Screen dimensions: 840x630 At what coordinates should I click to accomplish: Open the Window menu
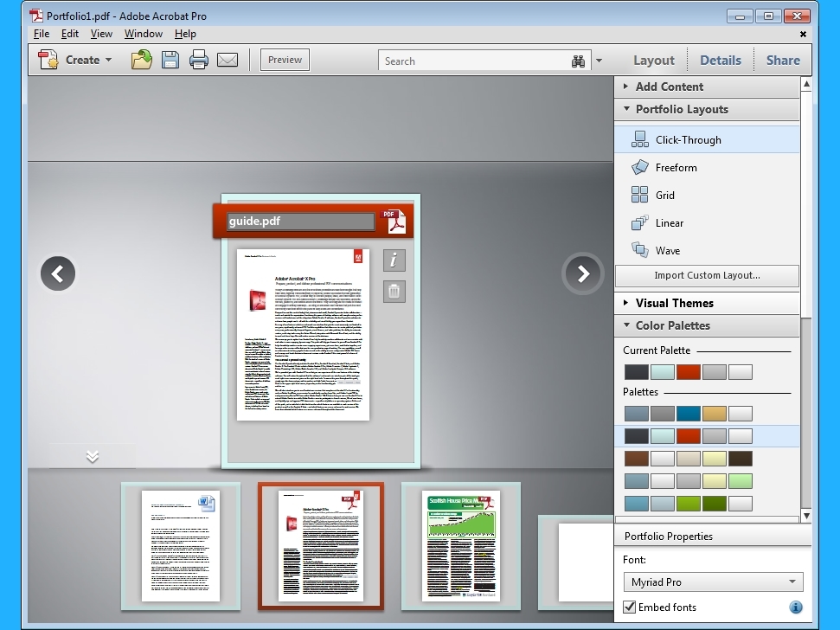[143, 34]
